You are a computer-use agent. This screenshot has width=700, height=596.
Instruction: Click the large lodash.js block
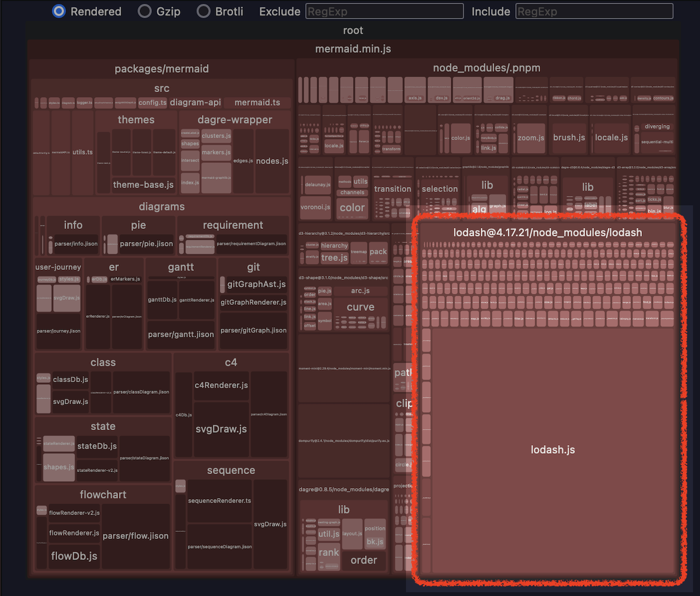click(x=553, y=450)
